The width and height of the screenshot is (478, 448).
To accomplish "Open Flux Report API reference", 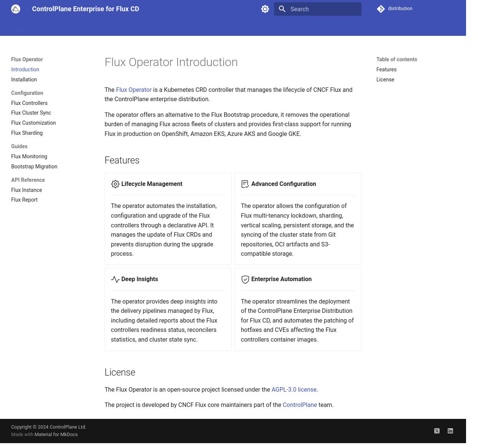I will pyautogui.click(x=24, y=200).
